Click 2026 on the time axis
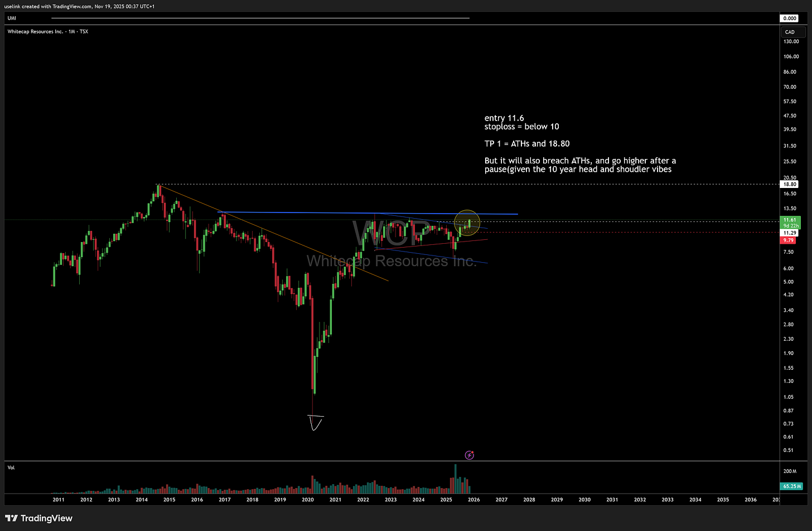This screenshot has width=812, height=531. (x=473, y=500)
